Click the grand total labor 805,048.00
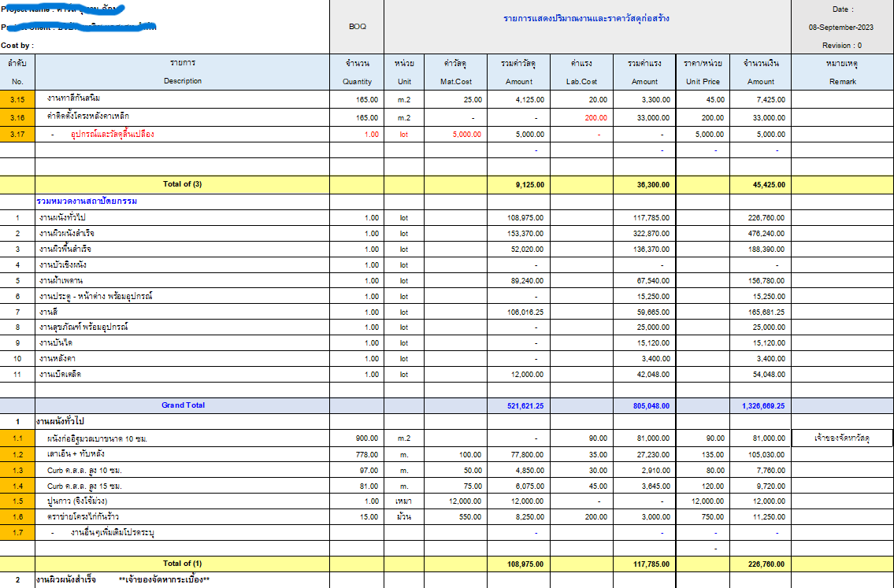This screenshot has height=588, width=894. (x=651, y=406)
